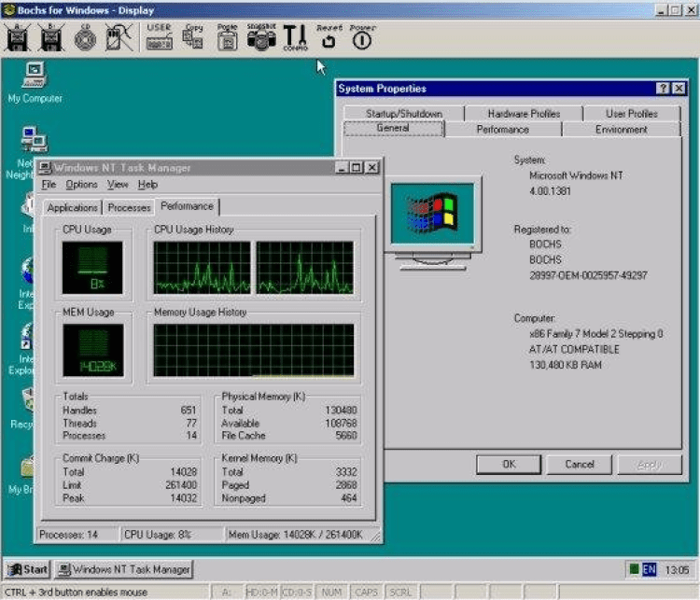Image resolution: width=700 pixels, height=600 pixels.
Task: Open the Hardware Profiles tab
Action: click(524, 114)
